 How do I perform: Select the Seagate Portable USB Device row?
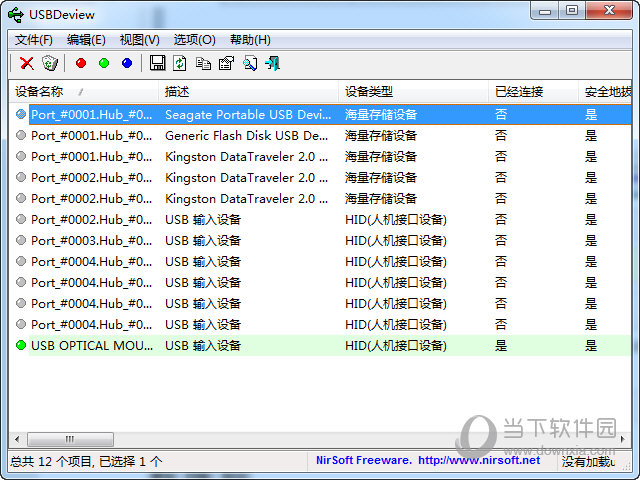click(x=330, y=115)
